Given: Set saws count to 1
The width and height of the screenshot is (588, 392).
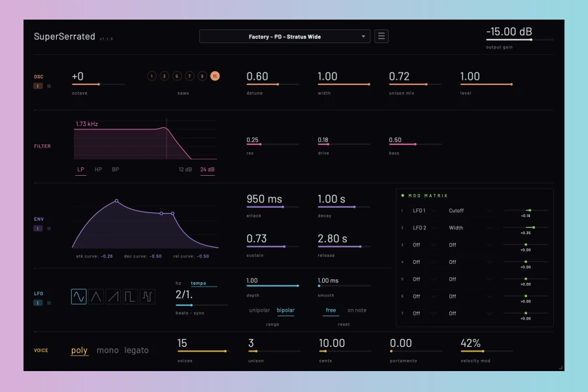Looking at the screenshot, I should (x=152, y=76).
